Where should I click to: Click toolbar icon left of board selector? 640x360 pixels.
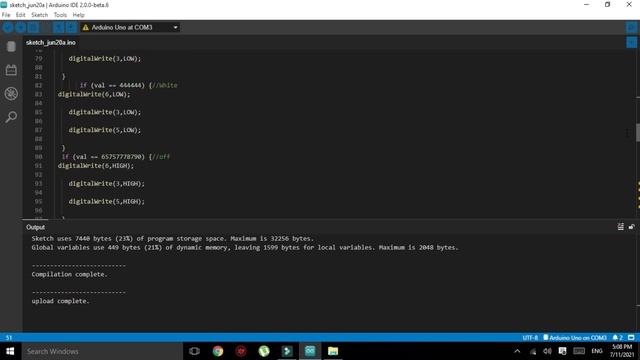pyautogui.click(x=71, y=27)
